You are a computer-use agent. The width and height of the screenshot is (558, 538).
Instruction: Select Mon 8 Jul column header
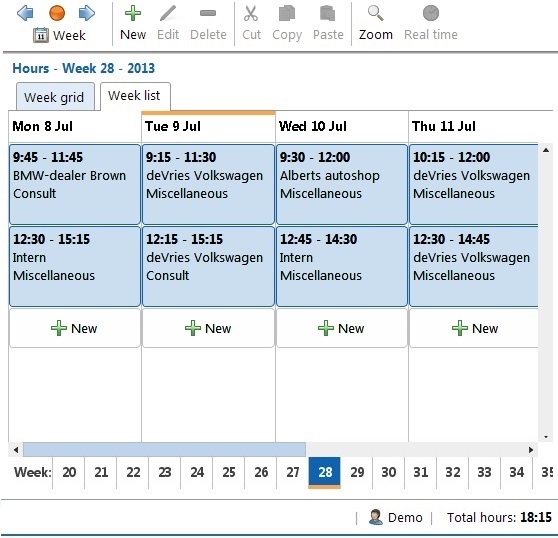75,126
